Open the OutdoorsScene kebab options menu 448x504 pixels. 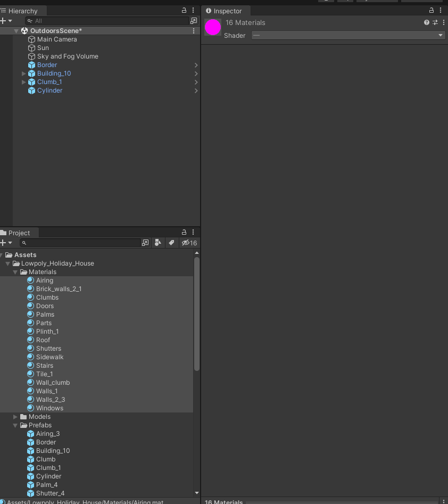point(194,31)
